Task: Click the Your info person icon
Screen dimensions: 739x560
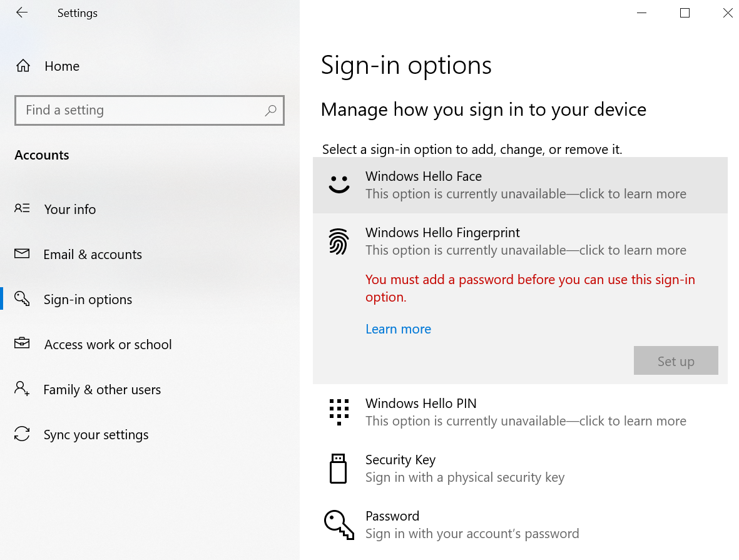Action: [x=22, y=208]
